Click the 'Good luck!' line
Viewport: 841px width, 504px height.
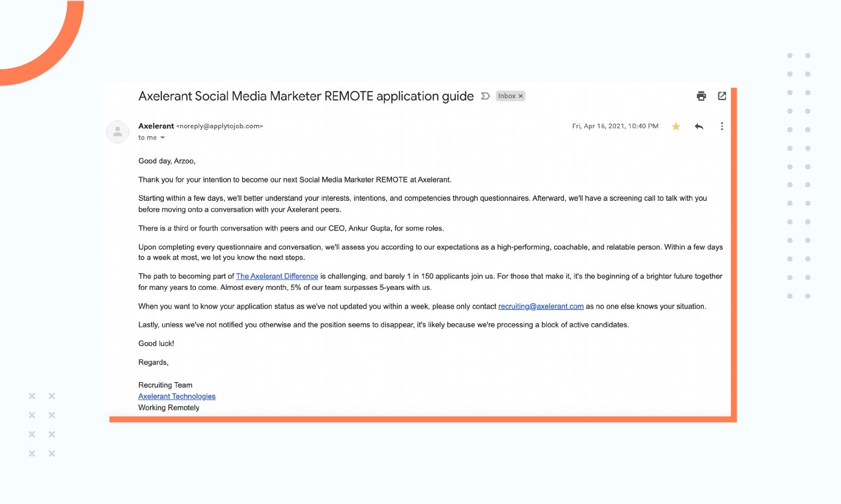coord(156,343)
